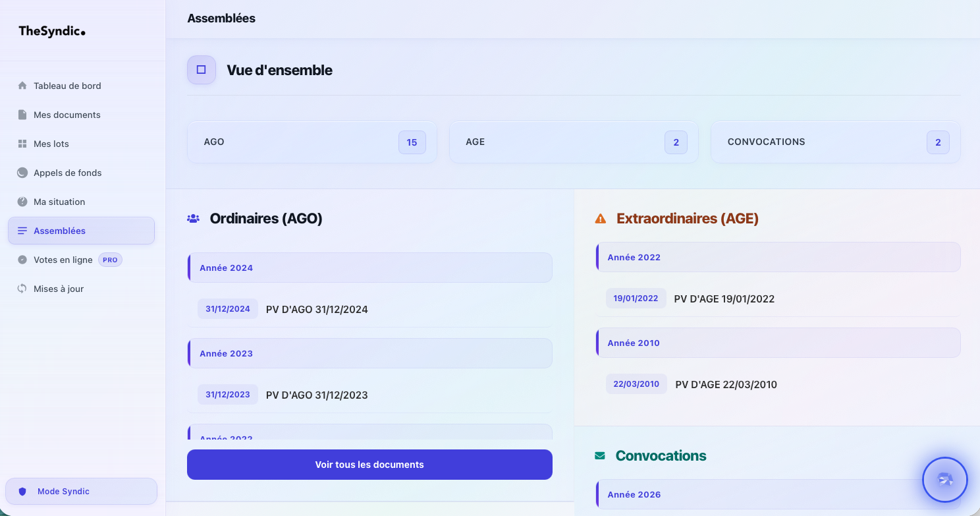Collapse the Année 2023 AGO section
980x516 pixels.
(369, 353)
